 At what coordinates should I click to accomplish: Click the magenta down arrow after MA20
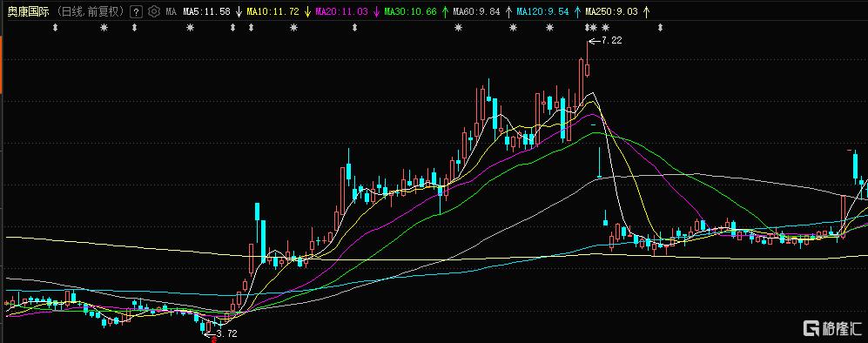(376, 11)
